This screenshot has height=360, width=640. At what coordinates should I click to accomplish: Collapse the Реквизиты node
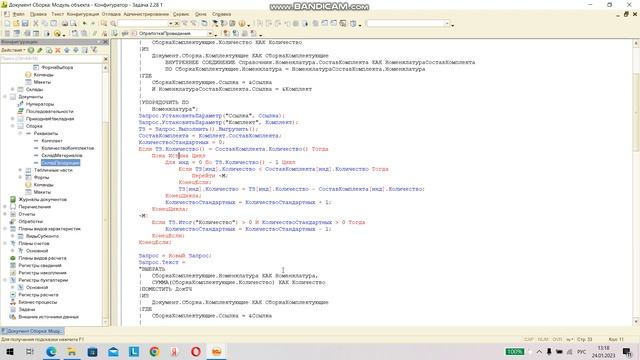20,133
